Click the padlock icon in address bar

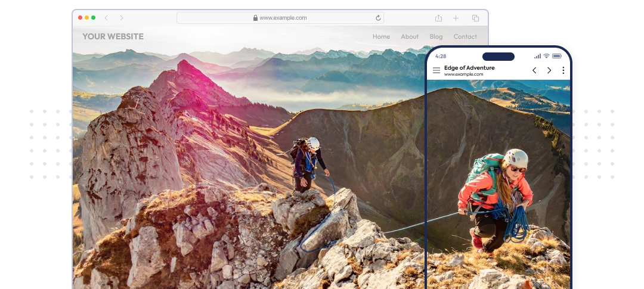pos(255,18)
